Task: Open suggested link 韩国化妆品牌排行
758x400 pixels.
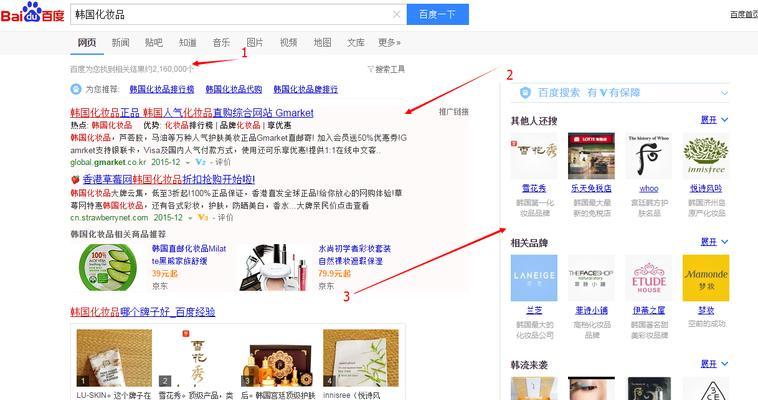Action: [306, 89]
